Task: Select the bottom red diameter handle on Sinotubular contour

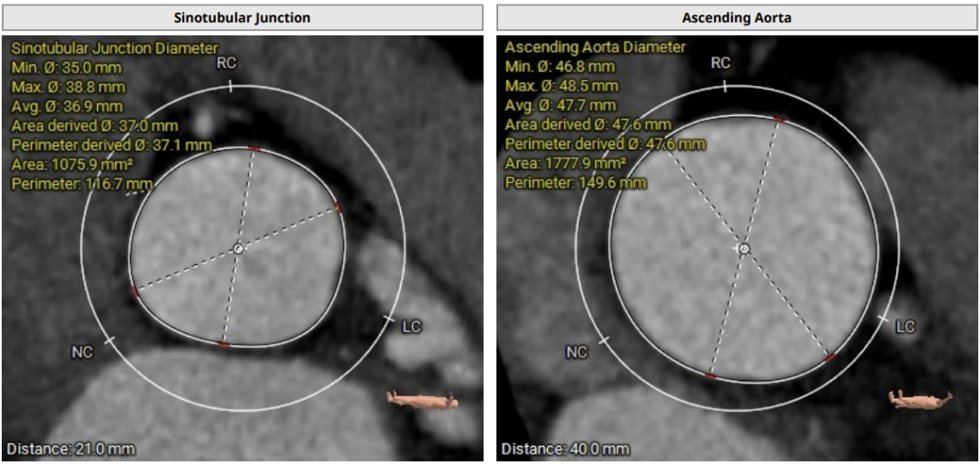Action: [224, 345]
